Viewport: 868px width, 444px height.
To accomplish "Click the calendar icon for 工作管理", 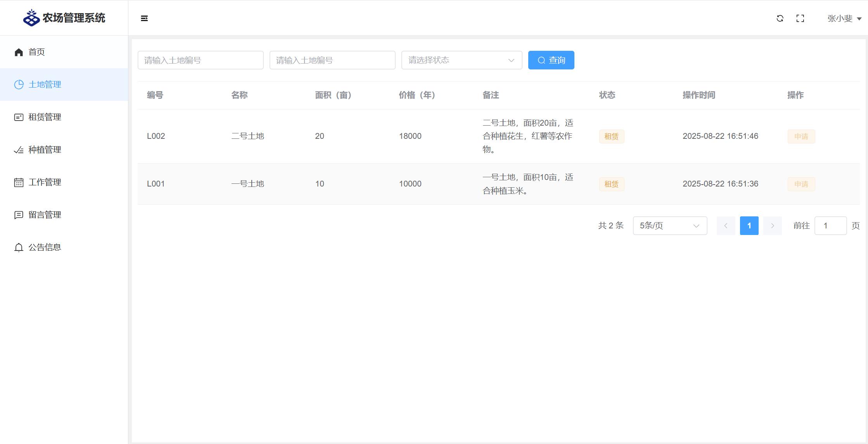I will point(19,182).
